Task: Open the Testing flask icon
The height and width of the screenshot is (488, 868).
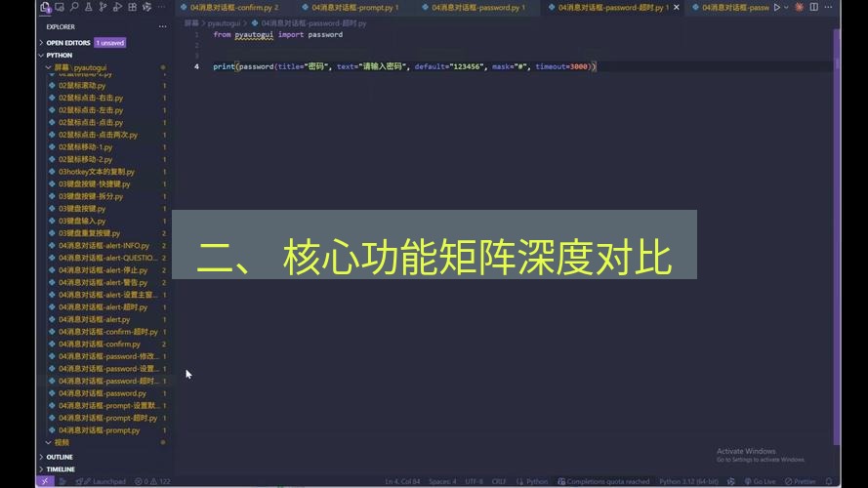Action: point(89,7)
